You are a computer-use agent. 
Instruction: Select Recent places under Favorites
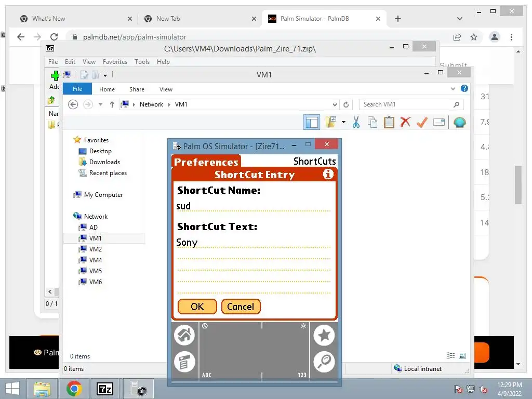coord(108,172)
